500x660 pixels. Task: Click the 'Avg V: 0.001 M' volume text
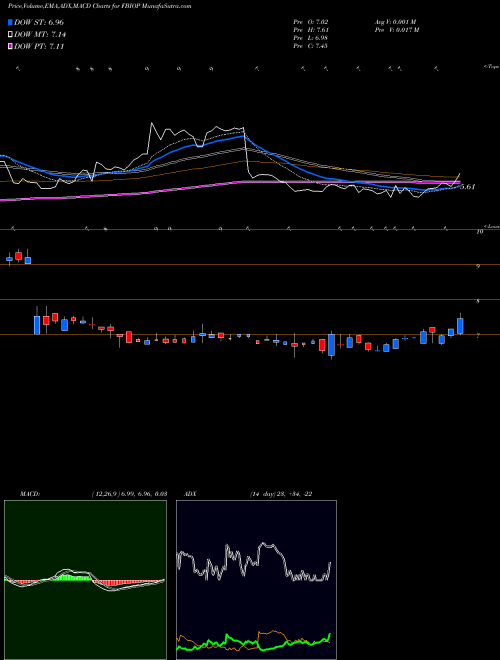(396, 22)
